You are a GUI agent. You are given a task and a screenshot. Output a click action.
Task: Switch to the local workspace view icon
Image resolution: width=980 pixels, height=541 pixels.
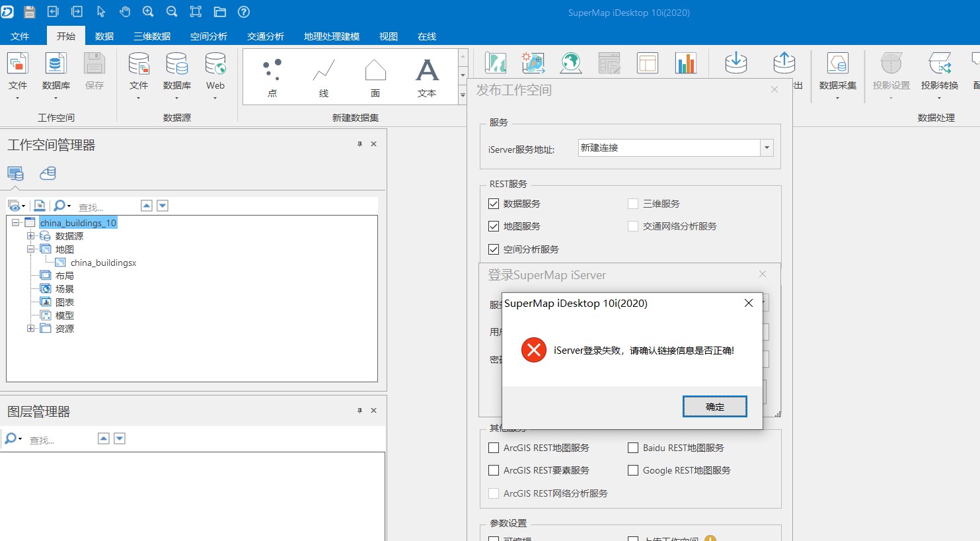click(15, 173)
